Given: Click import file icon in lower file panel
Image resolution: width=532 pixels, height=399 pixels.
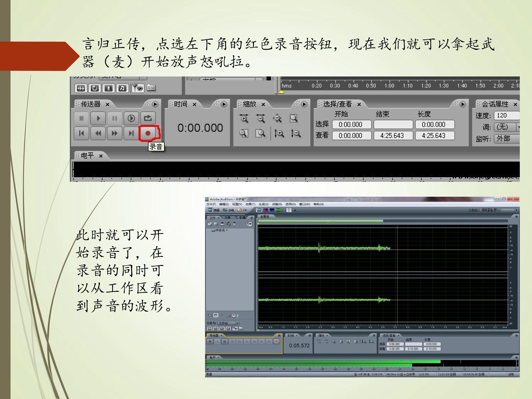Looking at the screenshot, I should click(x=210, y=224).
